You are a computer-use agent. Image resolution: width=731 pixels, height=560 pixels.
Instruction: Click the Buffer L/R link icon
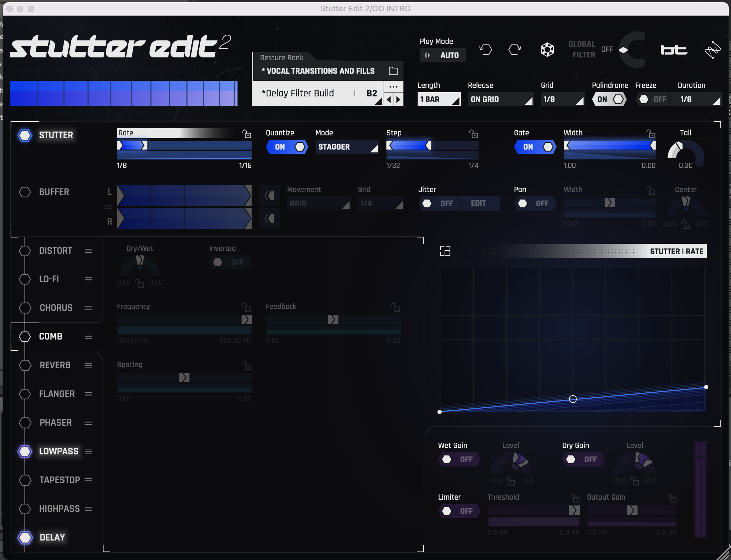coord(108,207)
